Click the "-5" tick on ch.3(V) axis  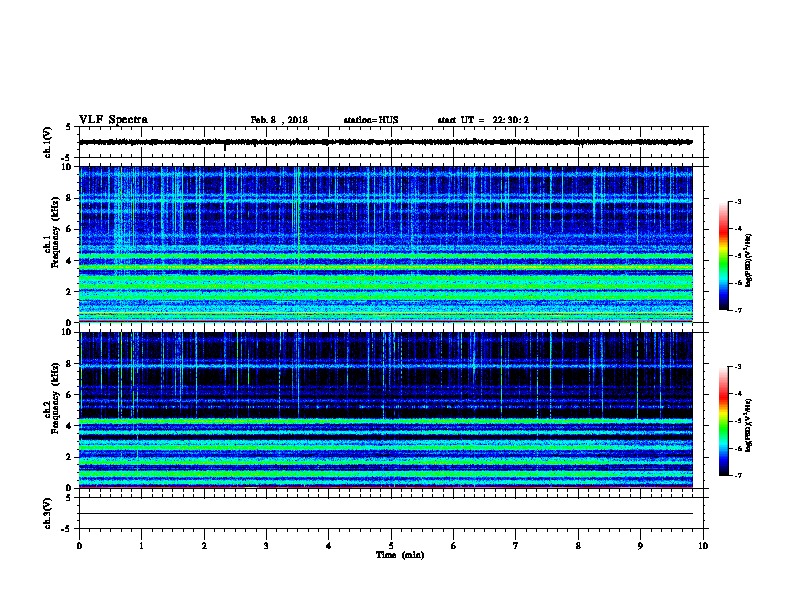click(67, 529)
